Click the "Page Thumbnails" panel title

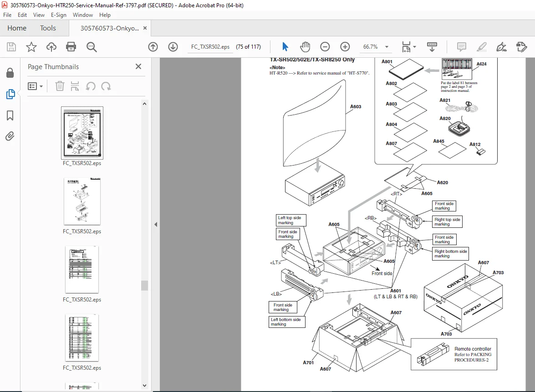click(x=53, y=67)
